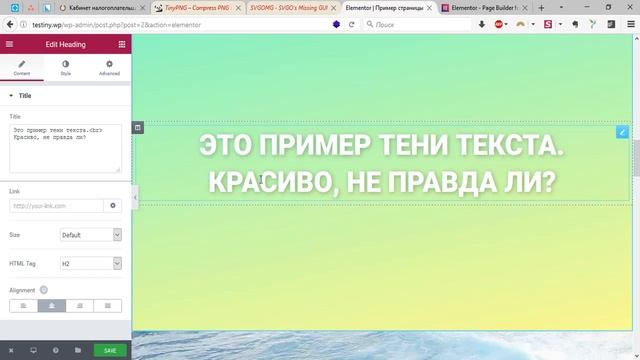This screenshot has height=360, width=640.
Task: Click the responsive mode icon beside Alignment
Action: click(44, 290)
